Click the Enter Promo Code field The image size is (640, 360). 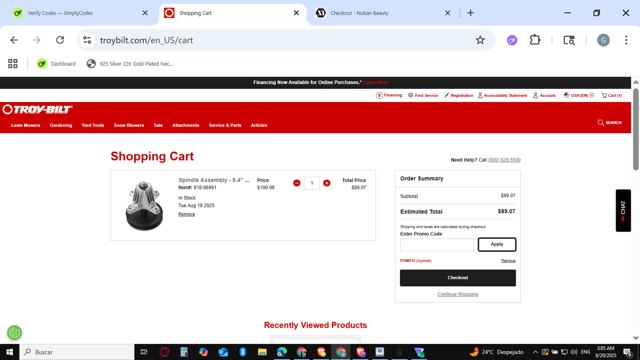tap(437, 244)
